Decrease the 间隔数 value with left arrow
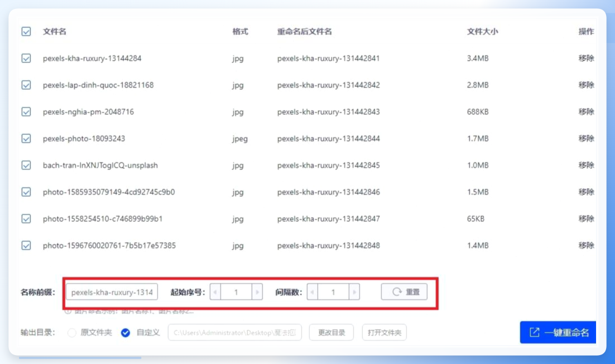 313,292
